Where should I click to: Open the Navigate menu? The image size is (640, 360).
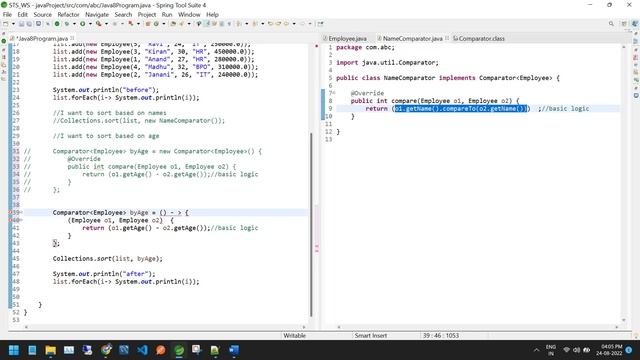97,14
